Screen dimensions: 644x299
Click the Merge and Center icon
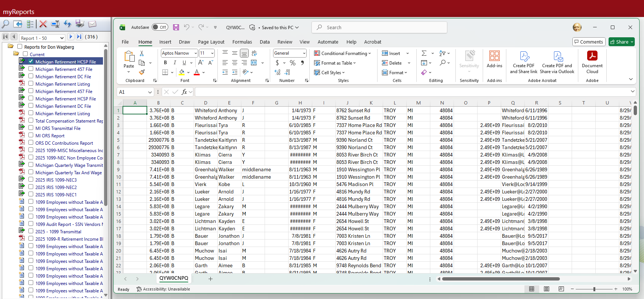[x=254, y=63]
